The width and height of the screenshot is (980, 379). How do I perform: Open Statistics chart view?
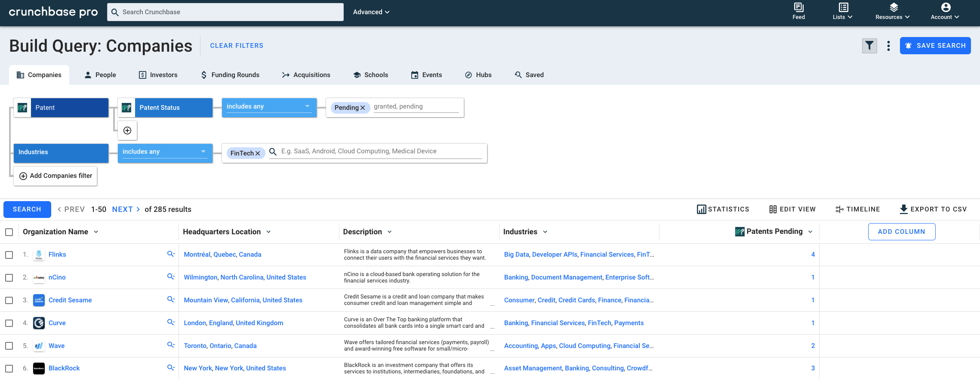pyautogui.click(x=723, y=209)
